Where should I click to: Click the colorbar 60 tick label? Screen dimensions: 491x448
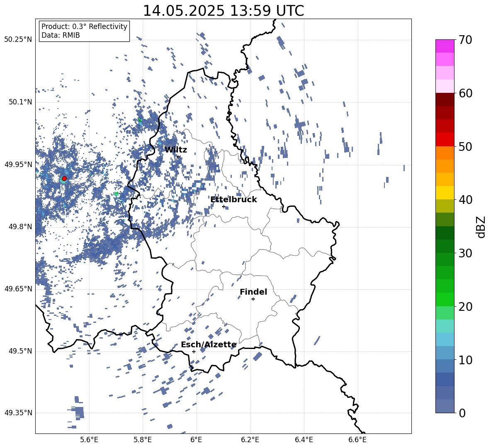coord(466,93)
